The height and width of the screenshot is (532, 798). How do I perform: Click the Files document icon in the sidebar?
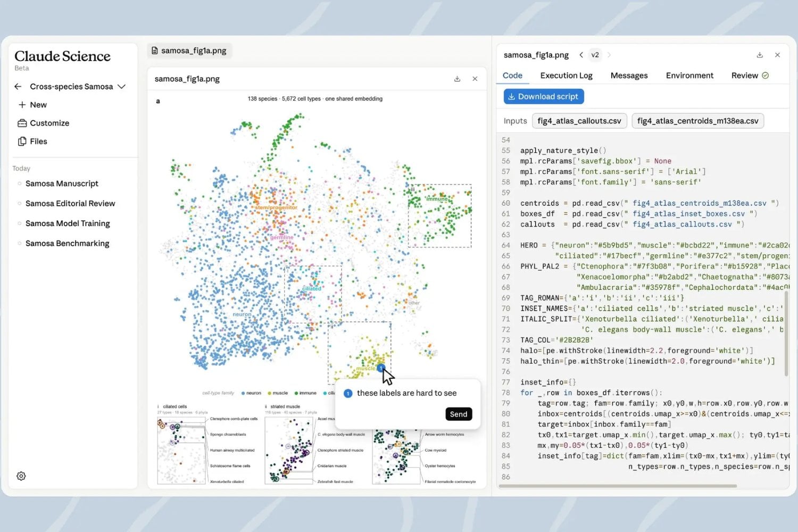click(22, 141)
